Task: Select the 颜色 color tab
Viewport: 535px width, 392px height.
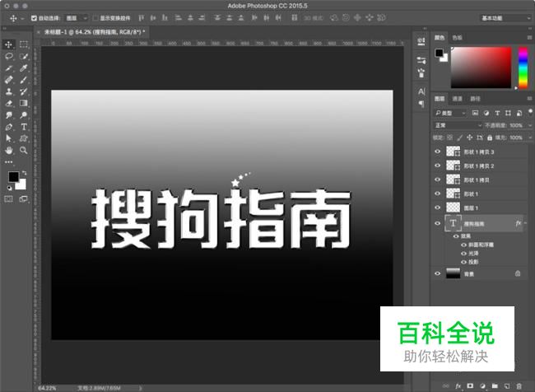Action: 440,38
